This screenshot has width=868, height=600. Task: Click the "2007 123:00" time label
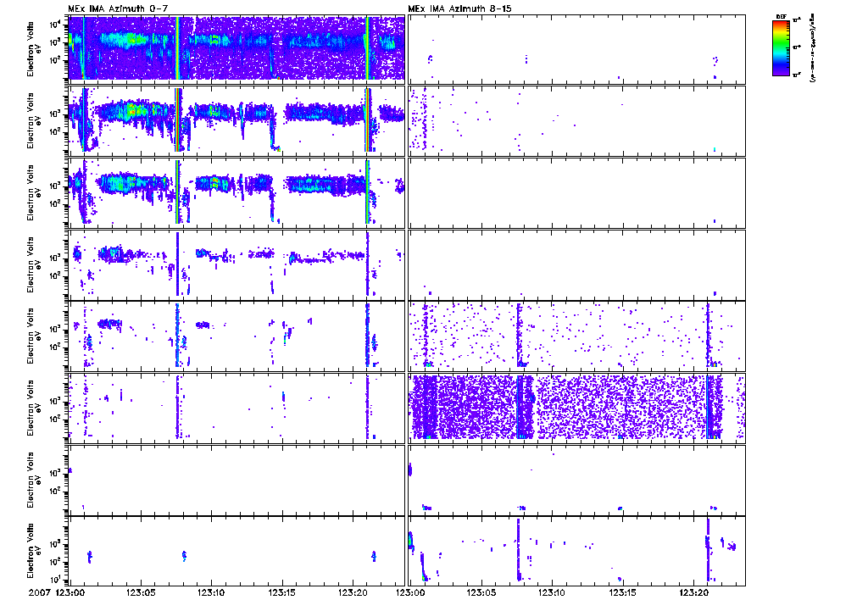tap(57, 592)
